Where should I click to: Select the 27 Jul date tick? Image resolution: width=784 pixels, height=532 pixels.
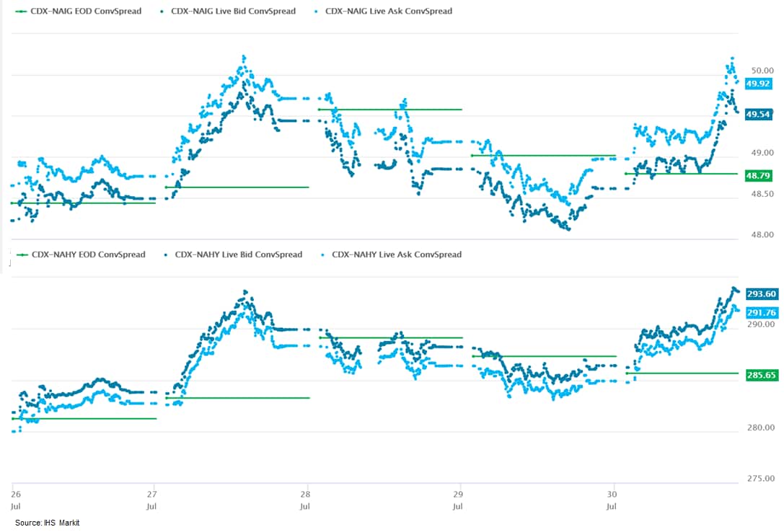(x=152, y=500)
